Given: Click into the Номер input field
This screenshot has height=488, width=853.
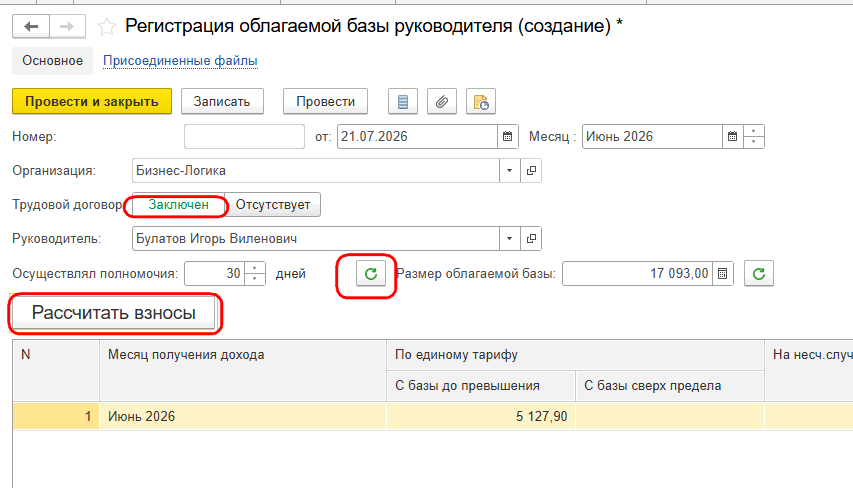Looking at the screenshot, I should (244, 137).
